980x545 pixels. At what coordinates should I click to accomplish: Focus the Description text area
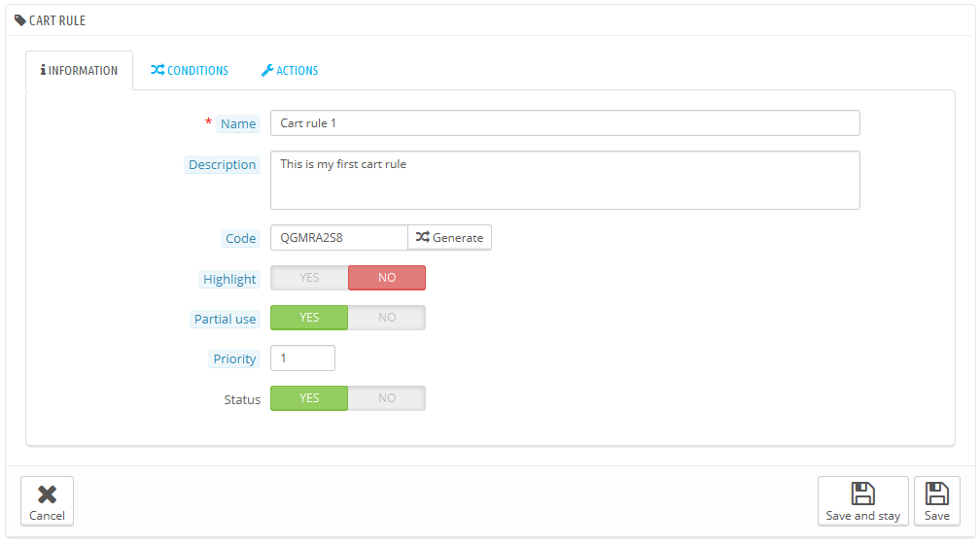(x=564, y=180)
